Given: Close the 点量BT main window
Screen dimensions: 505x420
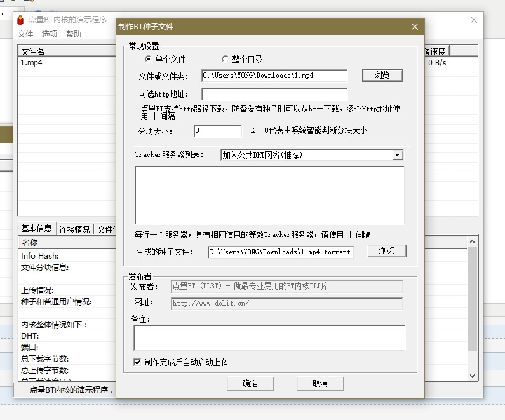Looking at the screenshot, I should pos(473,20).
